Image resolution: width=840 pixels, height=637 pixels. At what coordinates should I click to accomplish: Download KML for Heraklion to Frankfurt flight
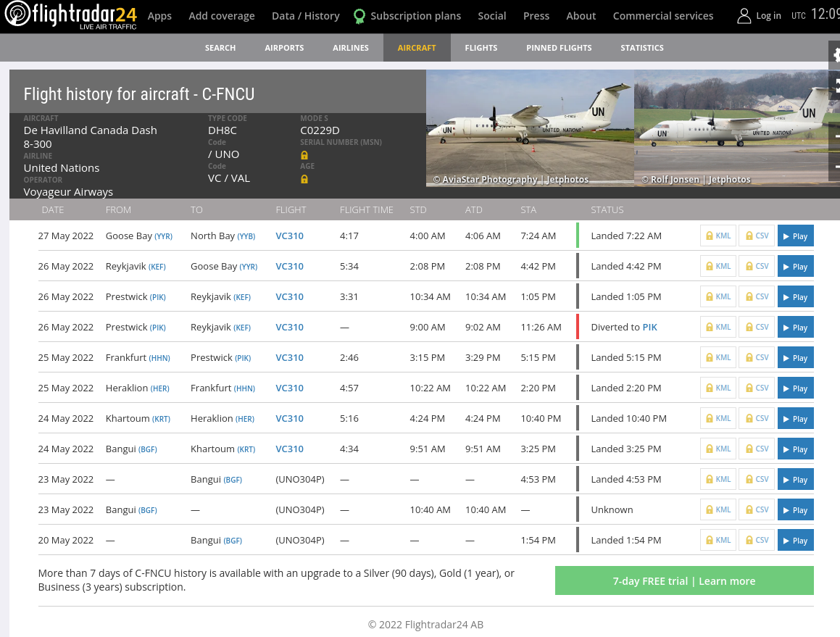click(718, 388)
